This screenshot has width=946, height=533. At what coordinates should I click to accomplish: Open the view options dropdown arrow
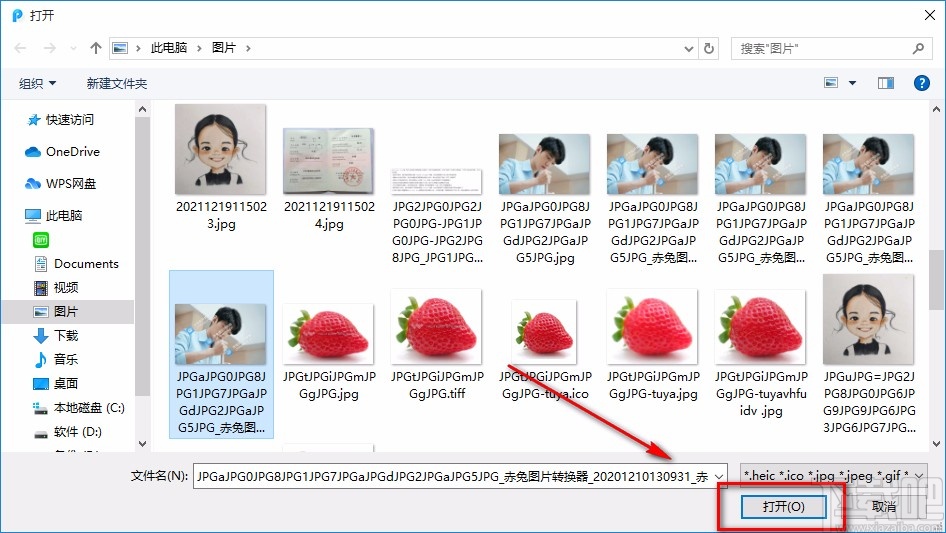coord(852,83)
